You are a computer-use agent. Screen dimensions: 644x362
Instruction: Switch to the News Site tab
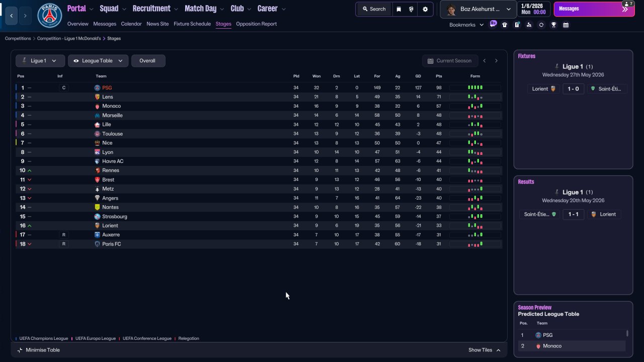(157, 24)
